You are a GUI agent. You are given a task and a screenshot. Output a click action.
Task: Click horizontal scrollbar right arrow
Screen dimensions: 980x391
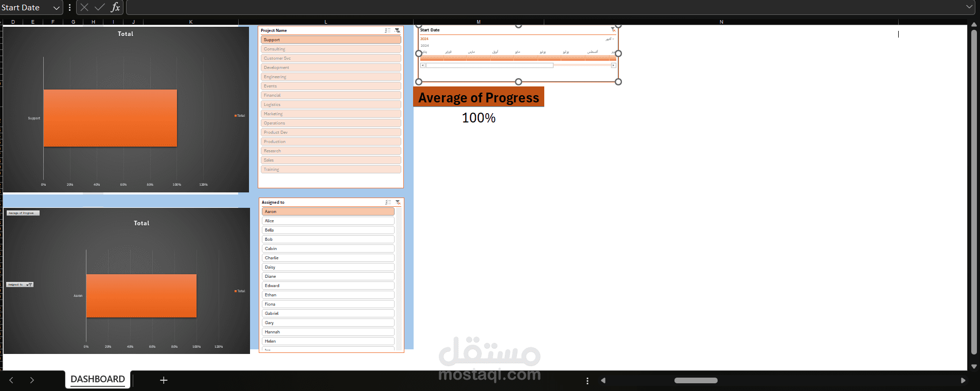(963, 381)
